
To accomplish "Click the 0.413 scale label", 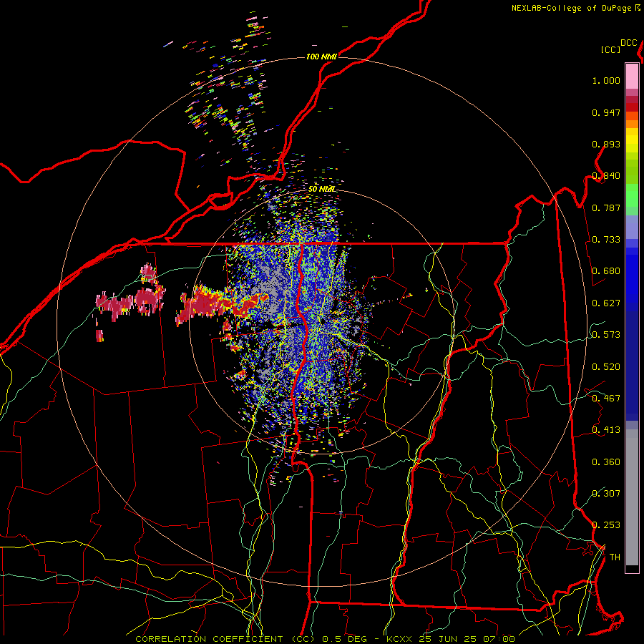I will pos(606,430).
